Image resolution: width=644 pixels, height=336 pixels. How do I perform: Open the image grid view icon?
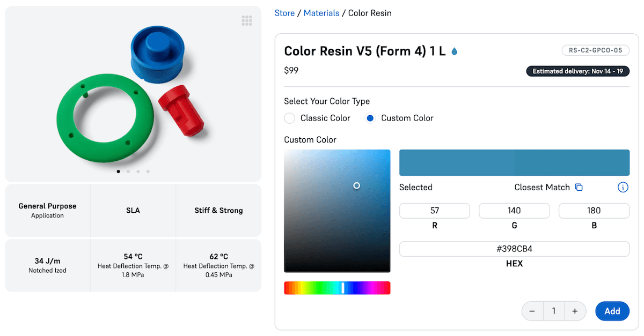[247, 21]
